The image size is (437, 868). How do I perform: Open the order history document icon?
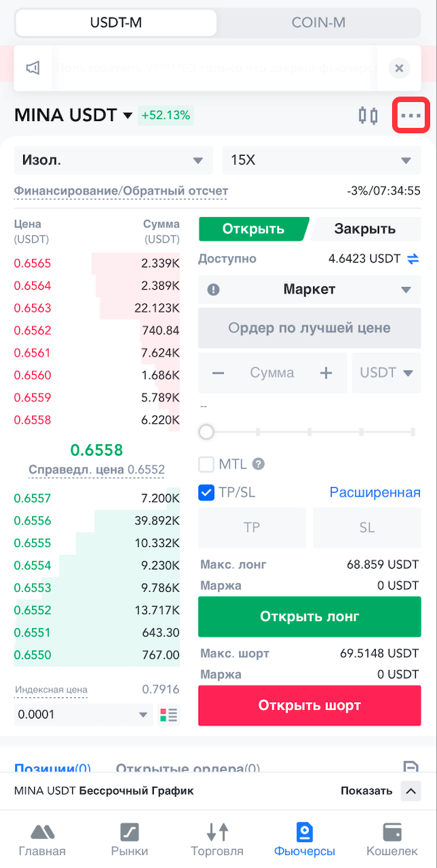click(x=410, y=768)
